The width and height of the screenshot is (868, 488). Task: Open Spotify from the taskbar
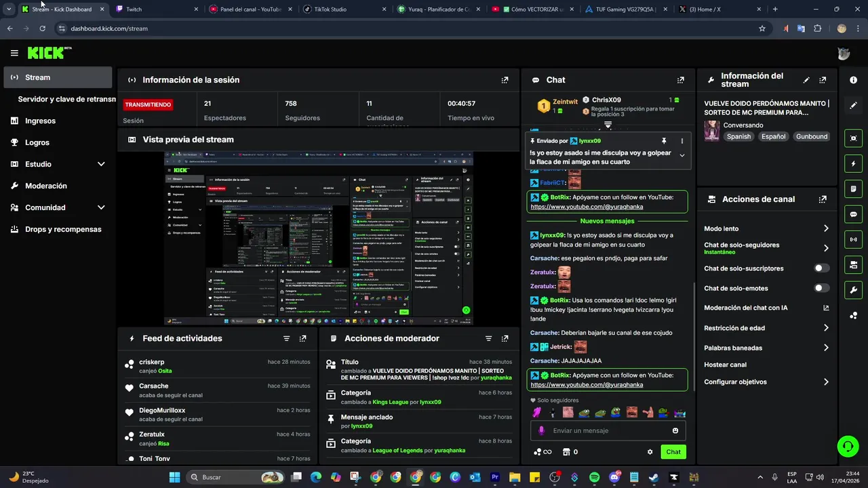tap(594, 477)
